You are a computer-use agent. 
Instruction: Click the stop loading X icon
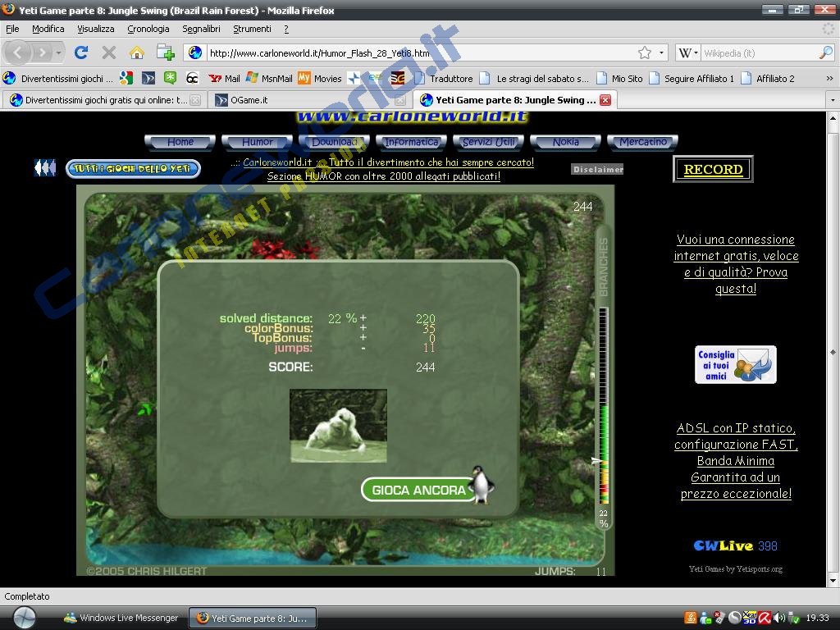(x=109, y=52)
